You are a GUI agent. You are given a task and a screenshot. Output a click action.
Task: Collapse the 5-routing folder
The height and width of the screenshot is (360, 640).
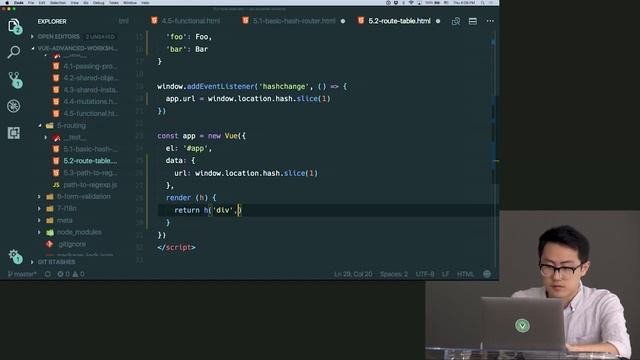pos(40,126)
